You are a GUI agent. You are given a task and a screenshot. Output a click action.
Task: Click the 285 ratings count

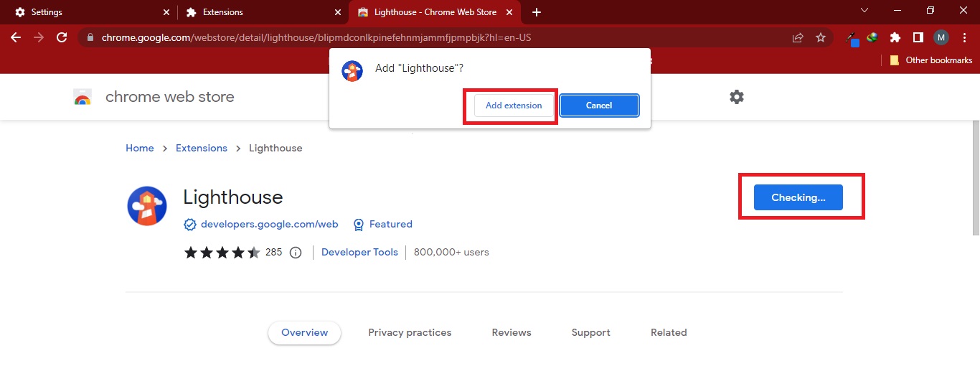point(274,253)
